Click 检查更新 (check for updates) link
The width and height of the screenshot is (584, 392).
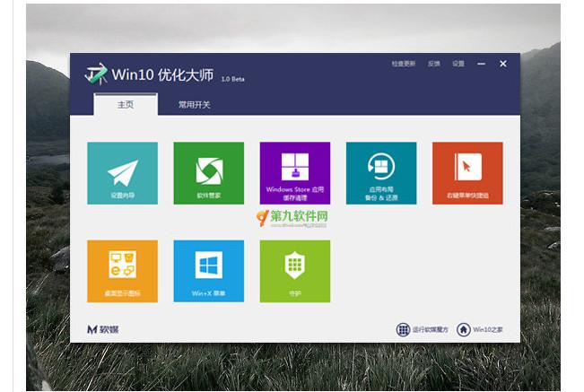click(x=404, y=64)
